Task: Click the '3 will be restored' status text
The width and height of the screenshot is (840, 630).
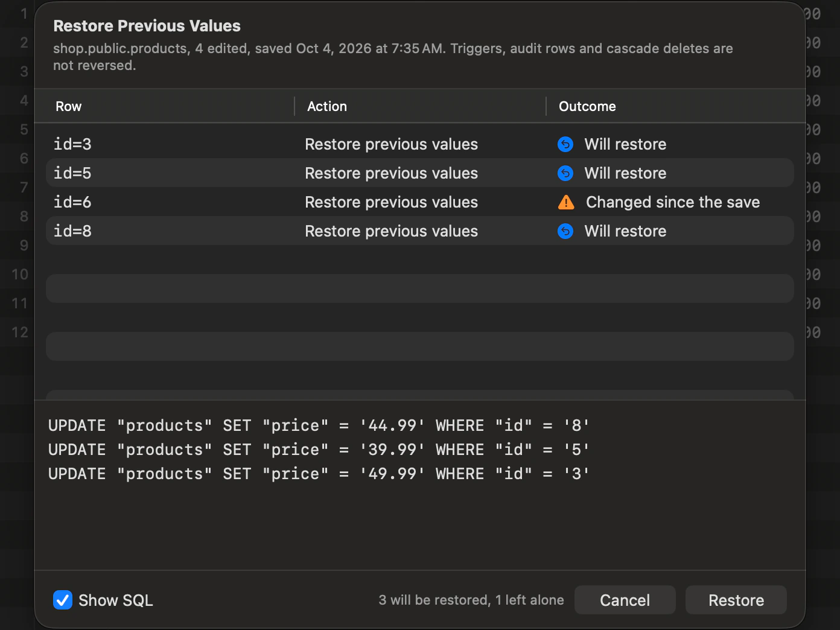Action: [x=434, y=600]
